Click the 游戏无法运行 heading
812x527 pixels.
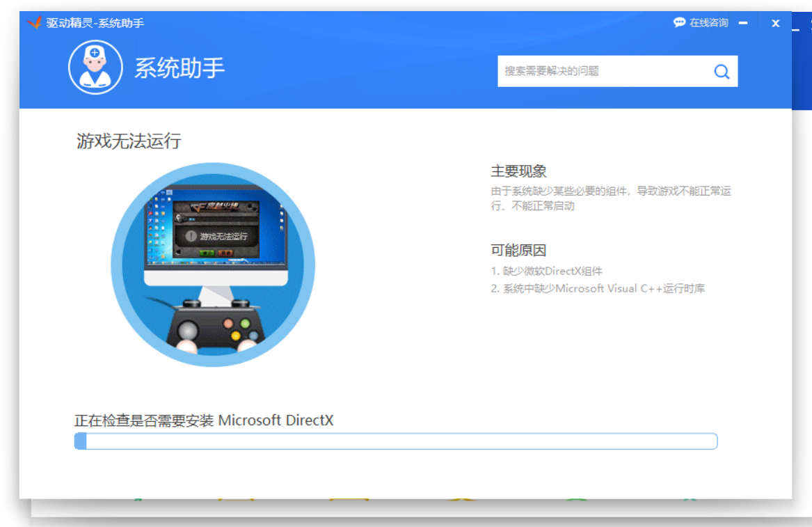129,141
